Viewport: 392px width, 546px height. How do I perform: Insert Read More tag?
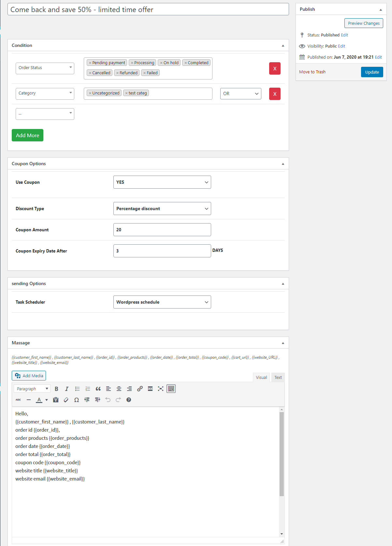tap(150, 389)
